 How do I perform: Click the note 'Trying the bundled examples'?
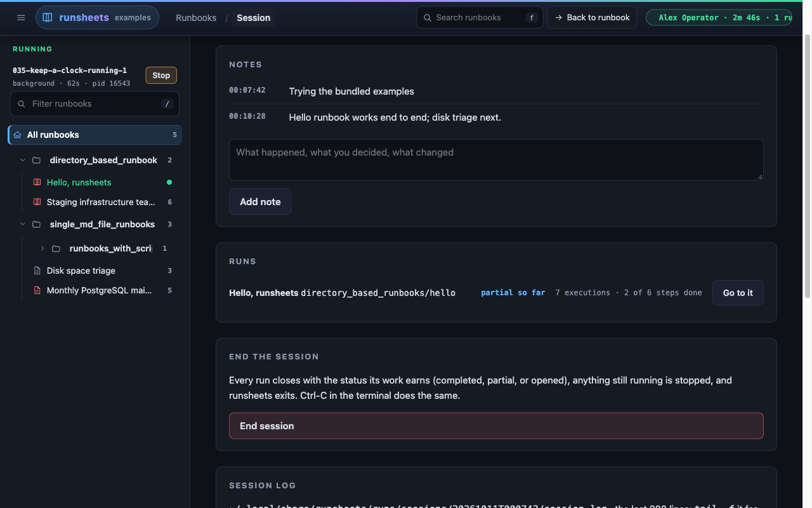[351, 91]
